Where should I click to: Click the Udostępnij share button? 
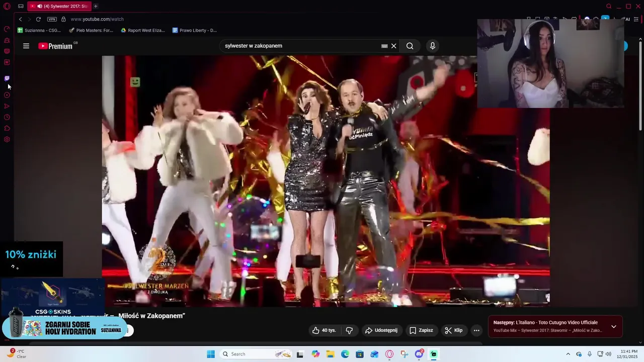click(381, 330)
